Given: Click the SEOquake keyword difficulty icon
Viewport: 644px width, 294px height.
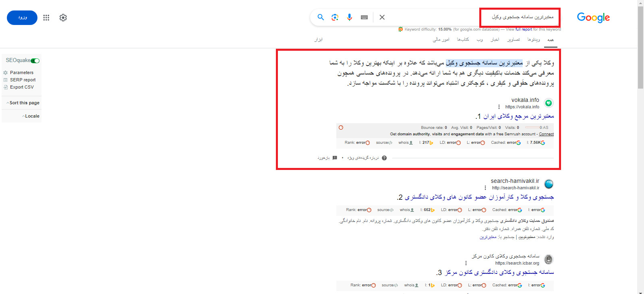Looking at the screenshot, I should pos(400,29).
